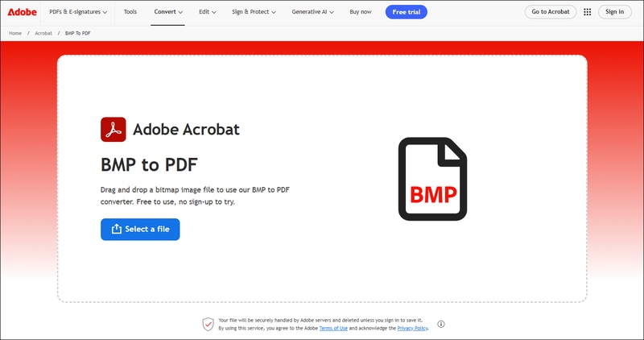Open the Privacy Policy link
Viewport: 644px width, 340px height.
412,329
